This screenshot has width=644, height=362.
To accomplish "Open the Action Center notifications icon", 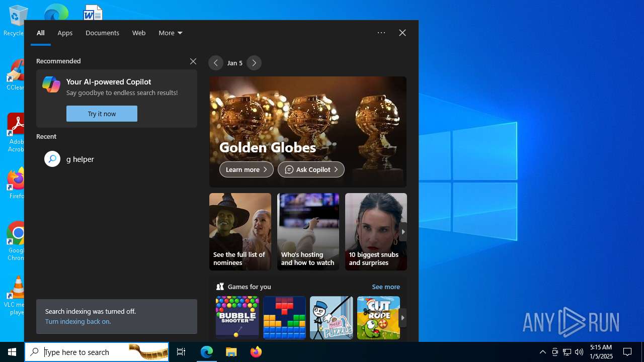I will (627, 352).
